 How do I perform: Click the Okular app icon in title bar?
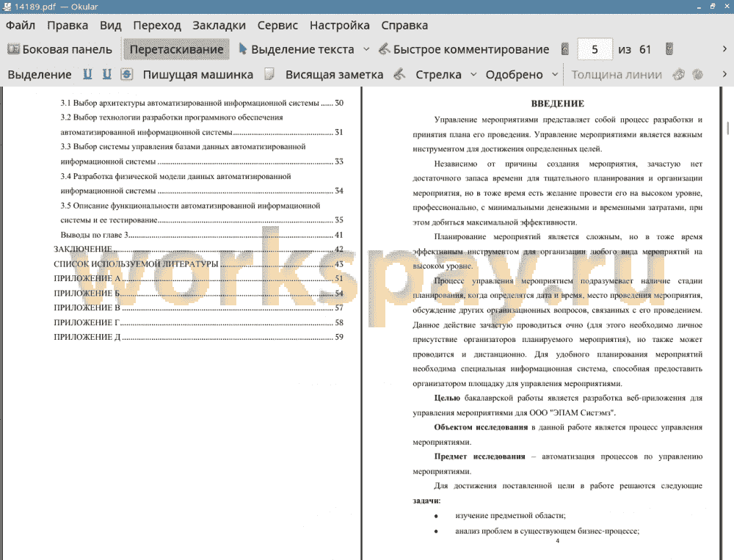[x=7, y=7]
